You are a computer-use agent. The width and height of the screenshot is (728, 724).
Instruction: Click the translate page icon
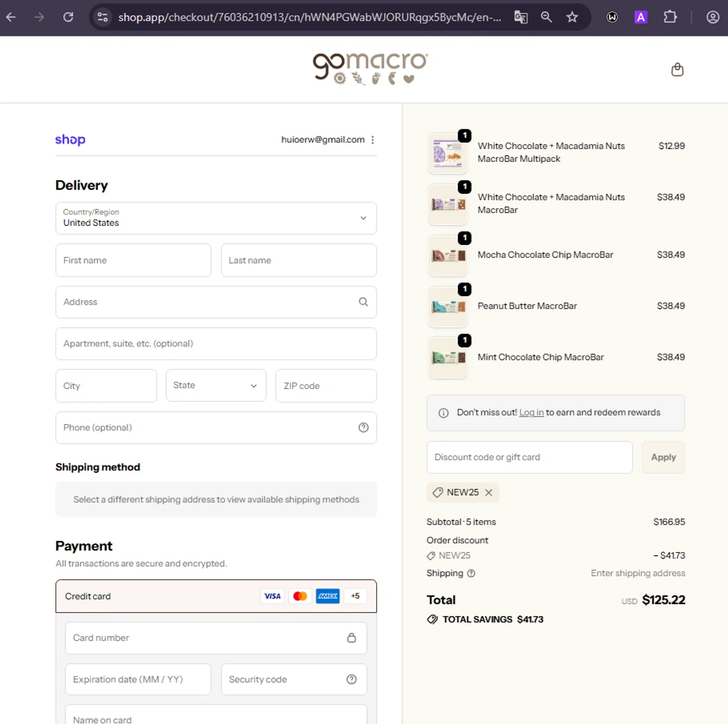tap(521, 17)
